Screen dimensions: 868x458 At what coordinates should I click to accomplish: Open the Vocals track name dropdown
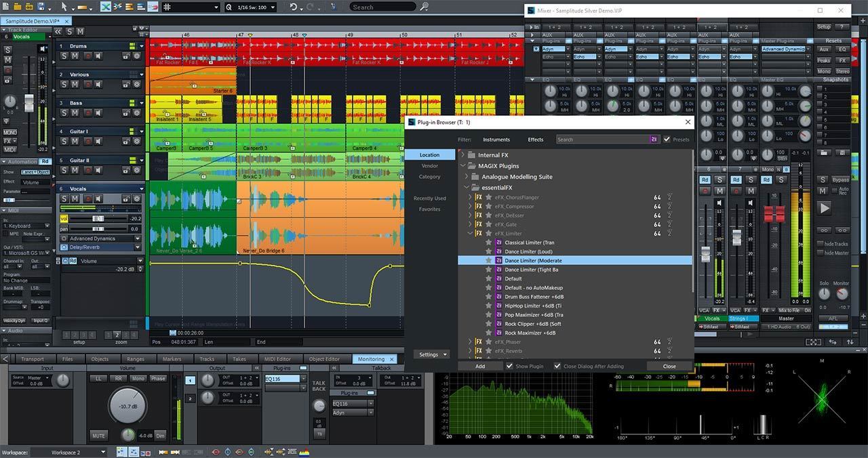point(142,189)
